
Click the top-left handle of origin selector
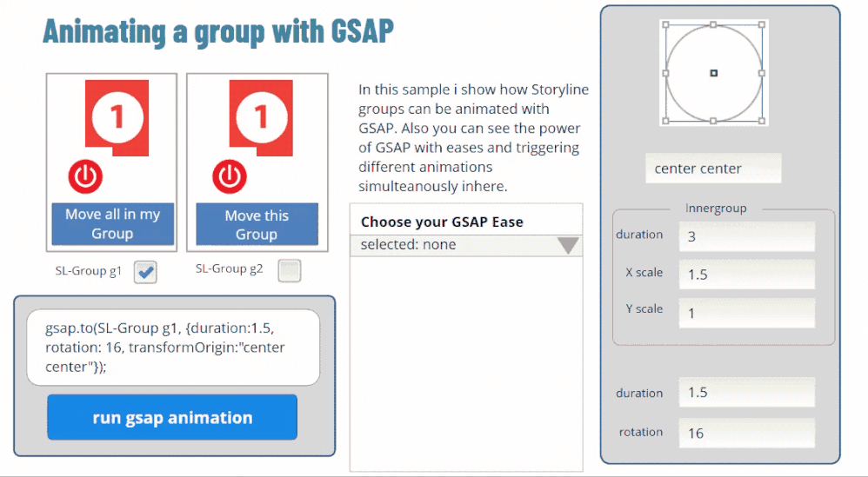coord(666,25)
